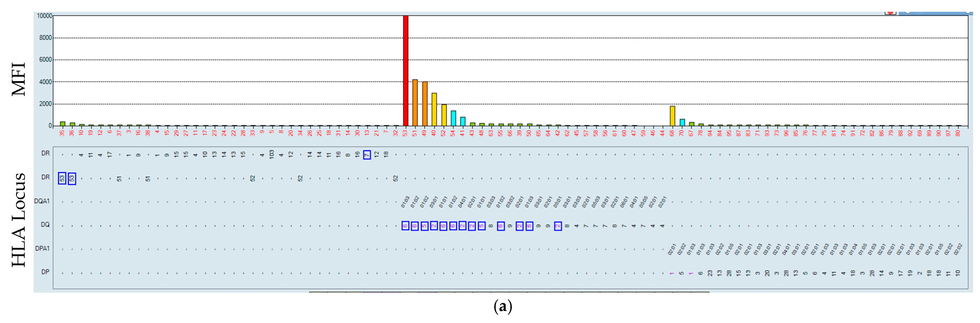Click the red bead label 80 on x-axis
980x323 pixels.
[958, 133]
